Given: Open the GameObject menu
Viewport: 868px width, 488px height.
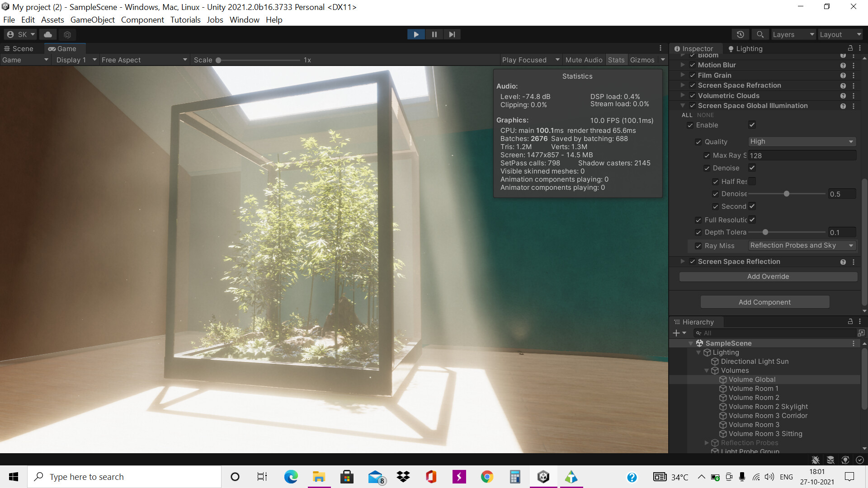Looking at the screenshot, I should (x=92, y=19).
